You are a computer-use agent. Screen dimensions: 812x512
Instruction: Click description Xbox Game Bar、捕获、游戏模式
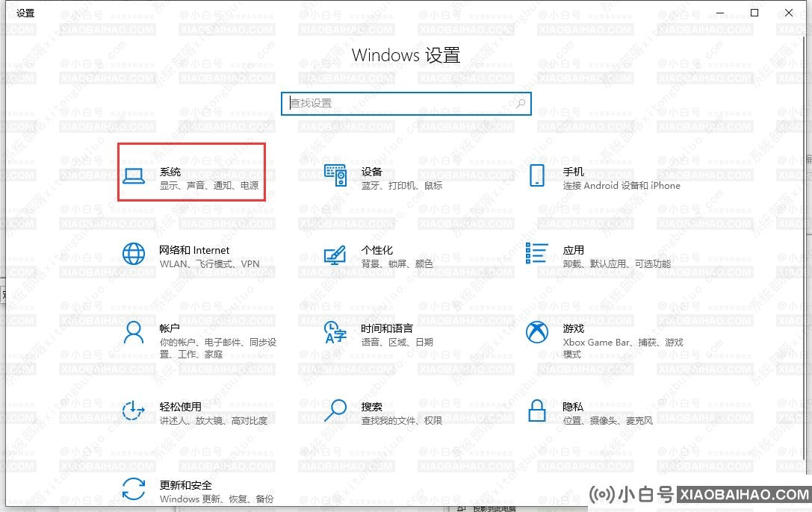tap(623, 348)
